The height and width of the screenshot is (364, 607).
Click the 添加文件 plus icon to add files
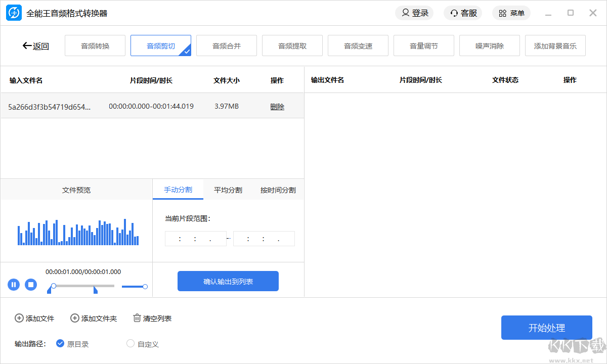(x=19, y=318)
